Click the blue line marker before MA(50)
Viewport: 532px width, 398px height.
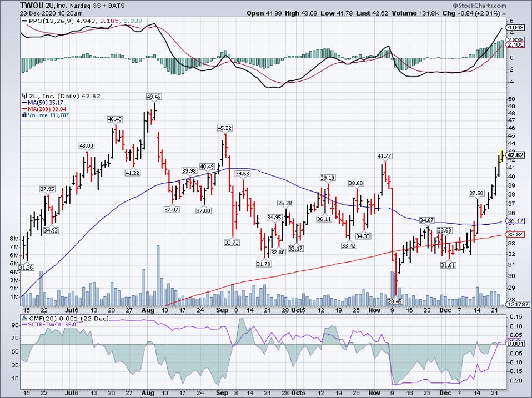24,102
